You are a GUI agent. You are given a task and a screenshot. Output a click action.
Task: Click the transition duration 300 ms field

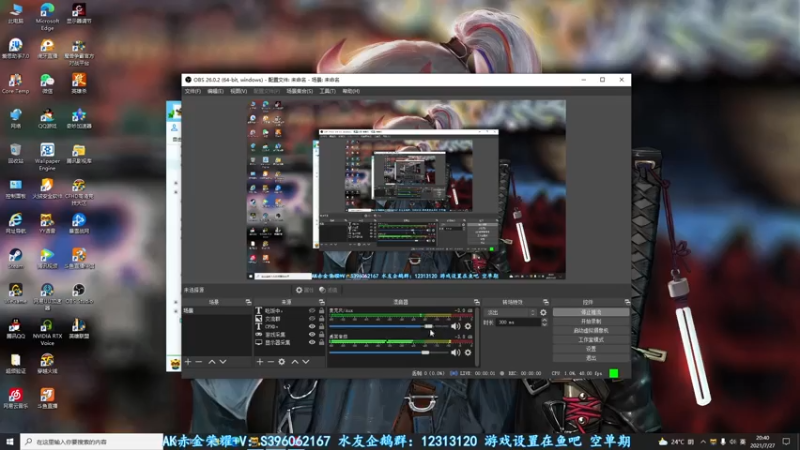coord(518,322)
